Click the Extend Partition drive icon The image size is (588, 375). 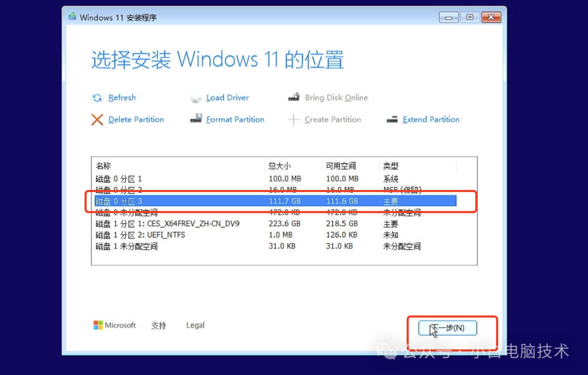click(392, 120)
